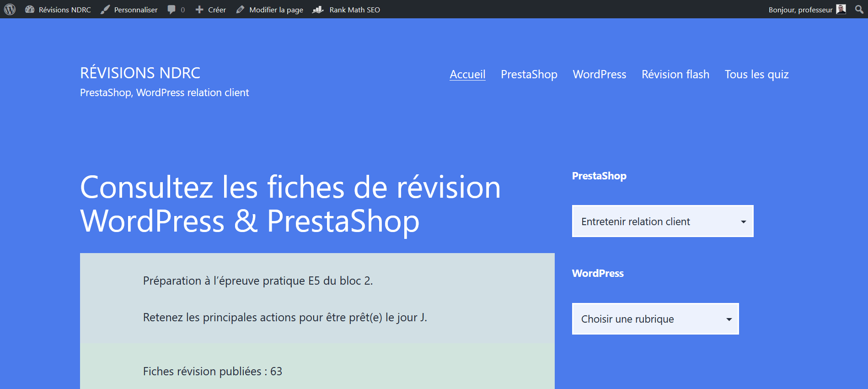Click the Préparation à l'épreuve pratique E5 text
Screen dimensions: 868x389
point(258,281)
